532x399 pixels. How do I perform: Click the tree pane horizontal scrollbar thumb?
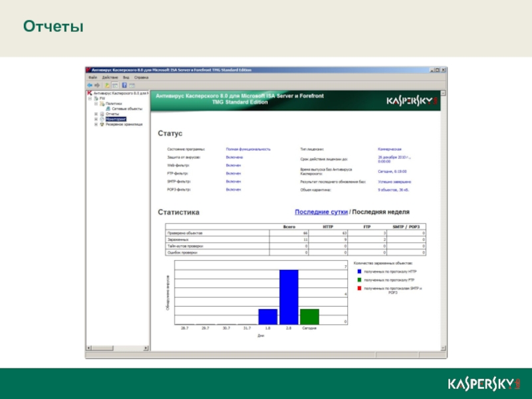point(102,348)
